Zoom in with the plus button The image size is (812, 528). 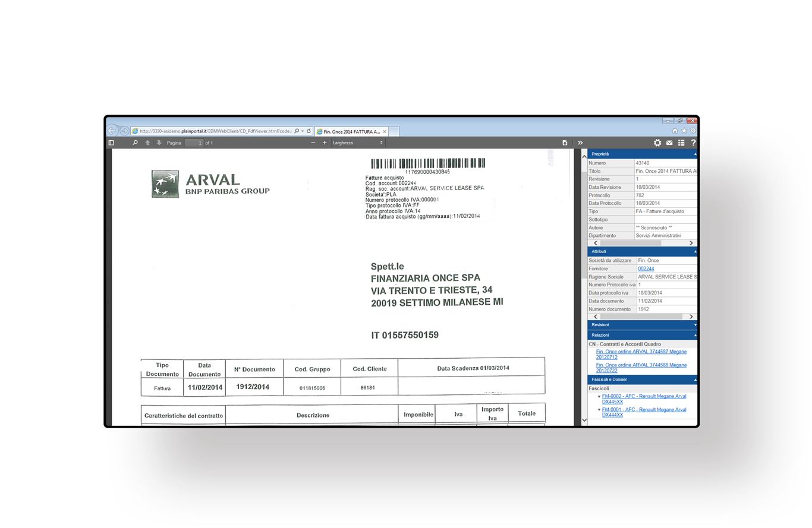click(325, 143)
